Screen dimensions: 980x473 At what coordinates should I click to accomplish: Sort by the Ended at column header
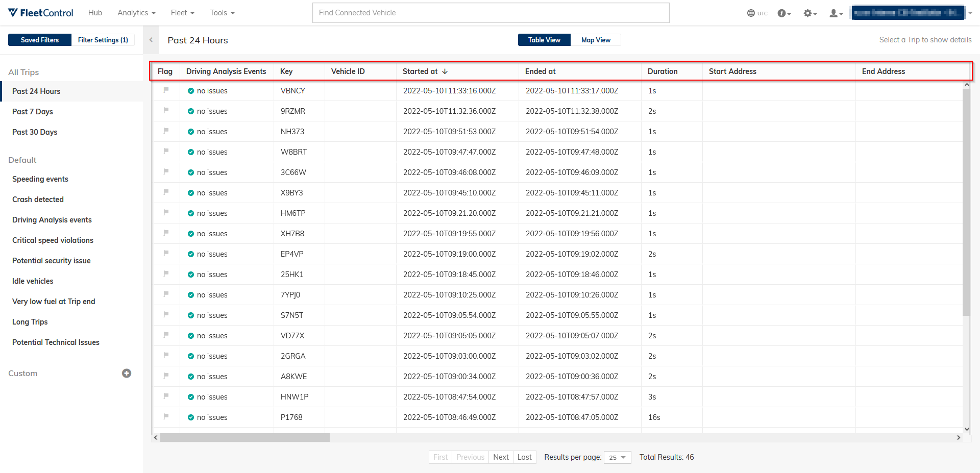540,71
